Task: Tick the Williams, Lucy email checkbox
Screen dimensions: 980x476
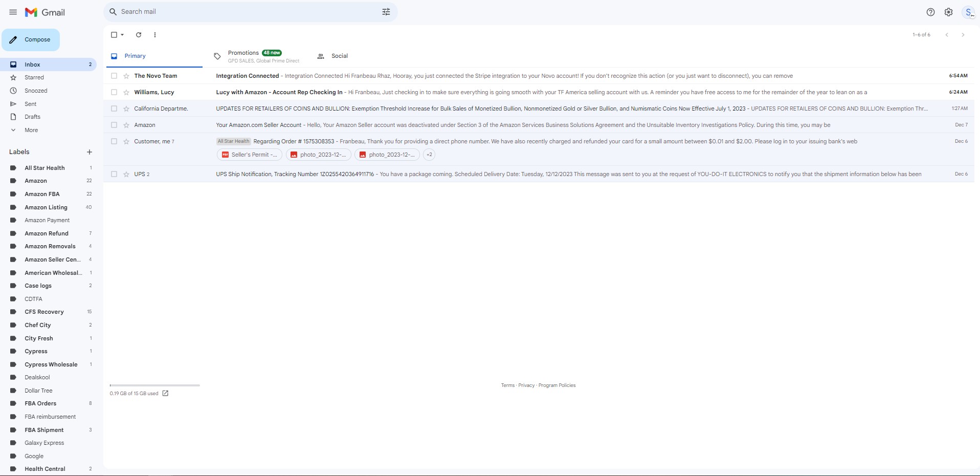Action: [x=114, y=92]
